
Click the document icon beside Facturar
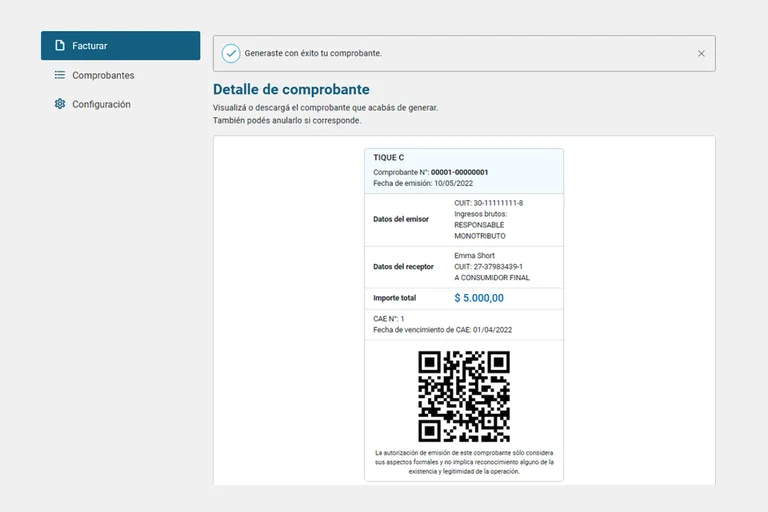(x=60, y=46)
